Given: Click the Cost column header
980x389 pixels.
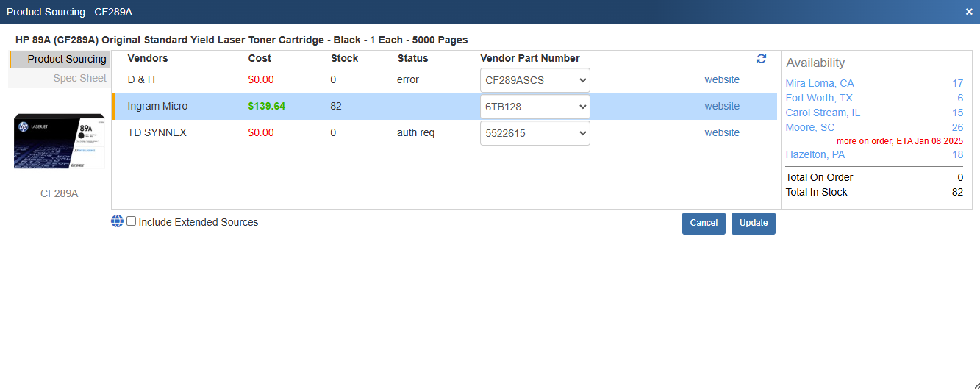Looking at the screenshot, I should pos(260,59).
